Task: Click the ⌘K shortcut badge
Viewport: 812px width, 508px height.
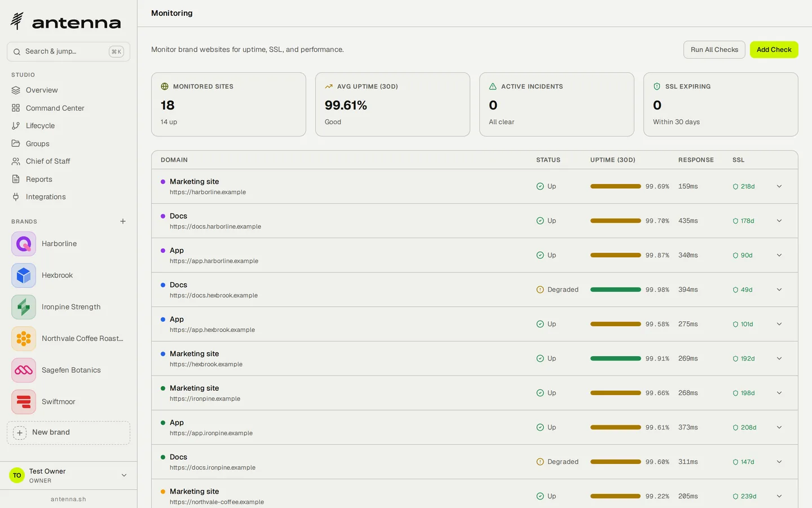Action: point(116,51)
